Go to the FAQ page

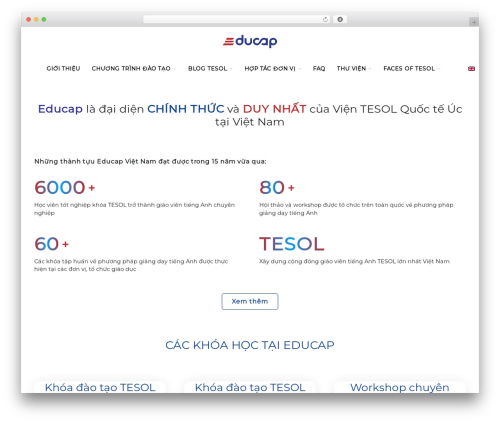pyautogui.click(x=319, y=69)
